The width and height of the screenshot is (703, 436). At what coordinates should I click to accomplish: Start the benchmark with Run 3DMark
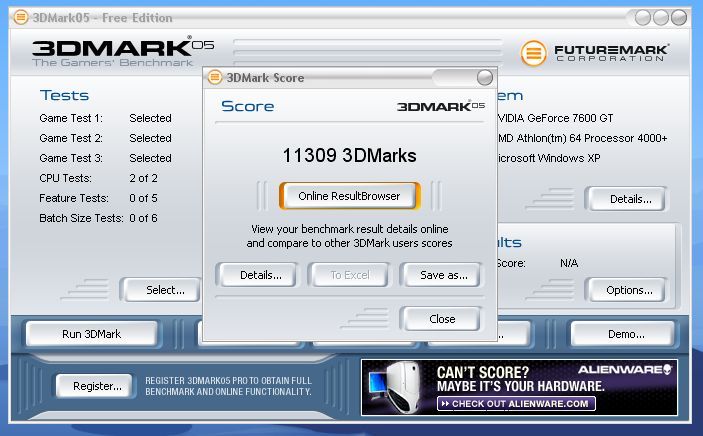click(x=91, y=334)
